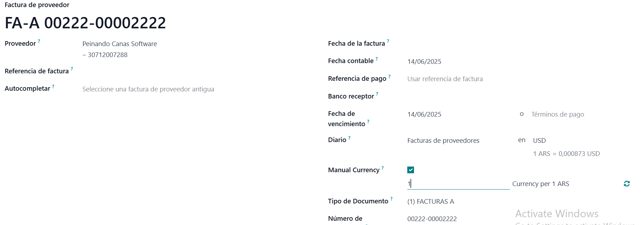Open help tooltip next to Proveedor
The width and height of the screenshot is (644, 225).
(39, 41)
